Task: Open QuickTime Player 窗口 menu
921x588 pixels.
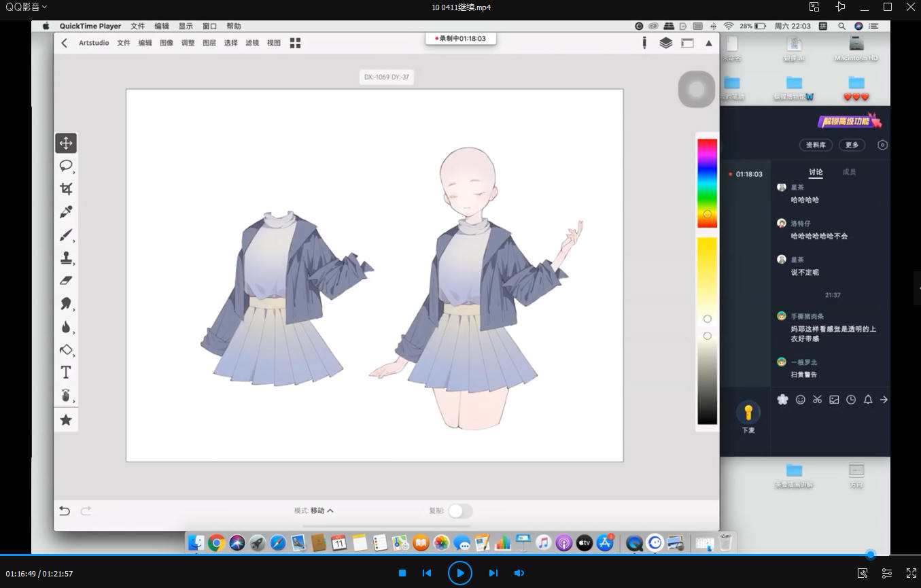Action: point(209,26)
